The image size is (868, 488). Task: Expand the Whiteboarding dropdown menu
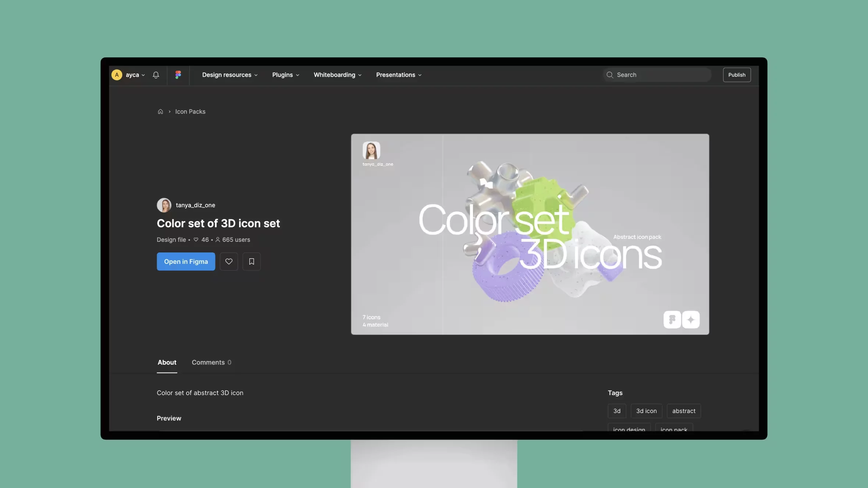[x=337, y=75]
